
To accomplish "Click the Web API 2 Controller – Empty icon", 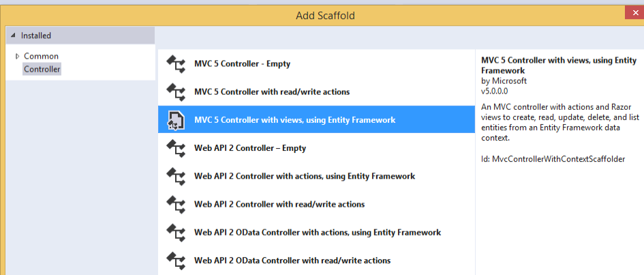I will pos(176,148).
